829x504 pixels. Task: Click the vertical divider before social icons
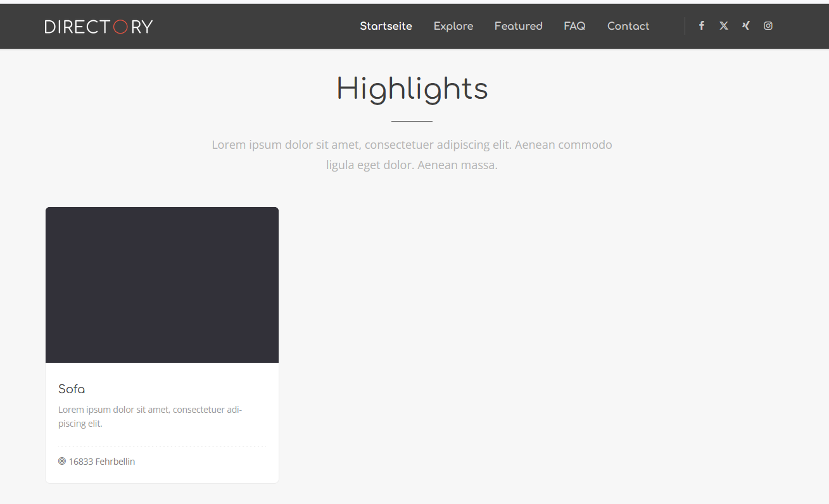685,26
